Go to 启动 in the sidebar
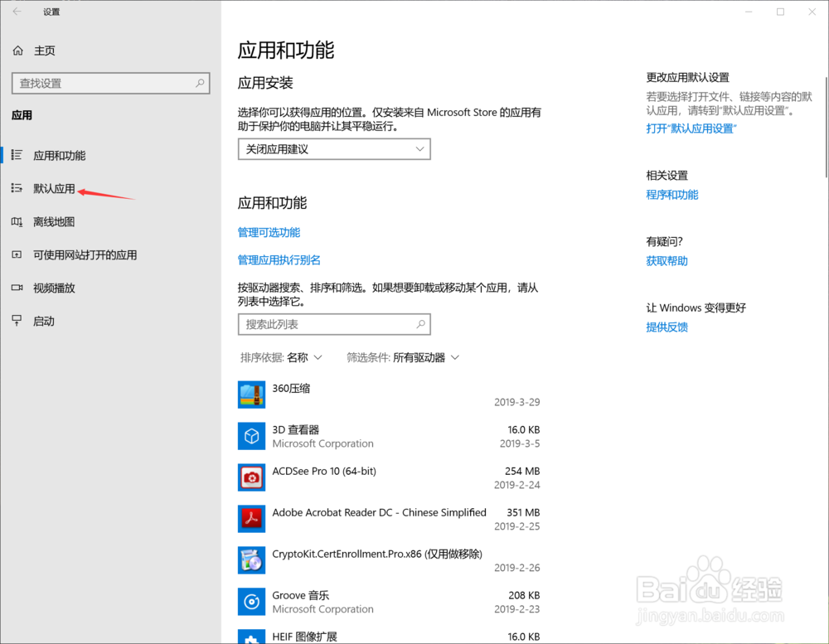 (x=44, y=322)
